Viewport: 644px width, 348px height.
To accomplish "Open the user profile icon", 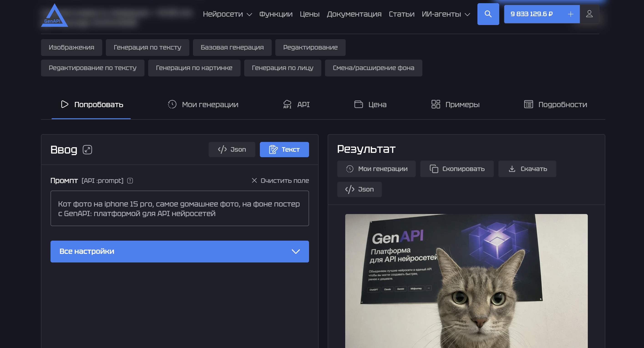I will (589, 14).
